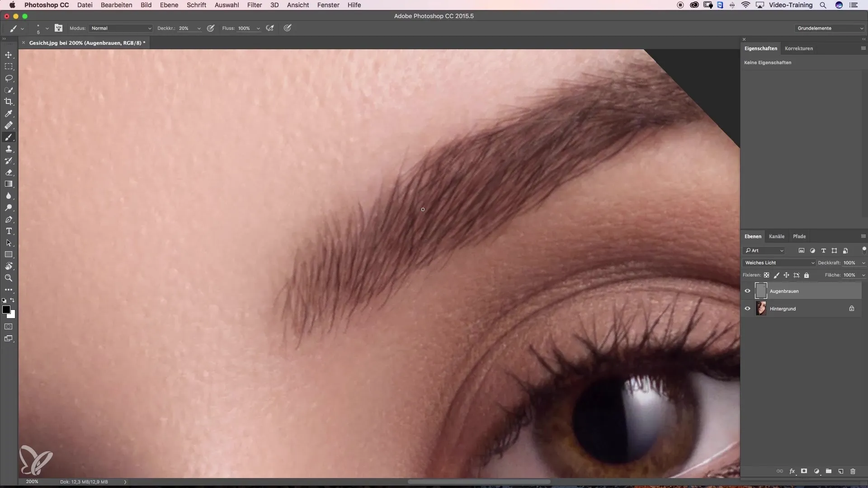Toggle lock all on layer

click(x=807, y=275)
